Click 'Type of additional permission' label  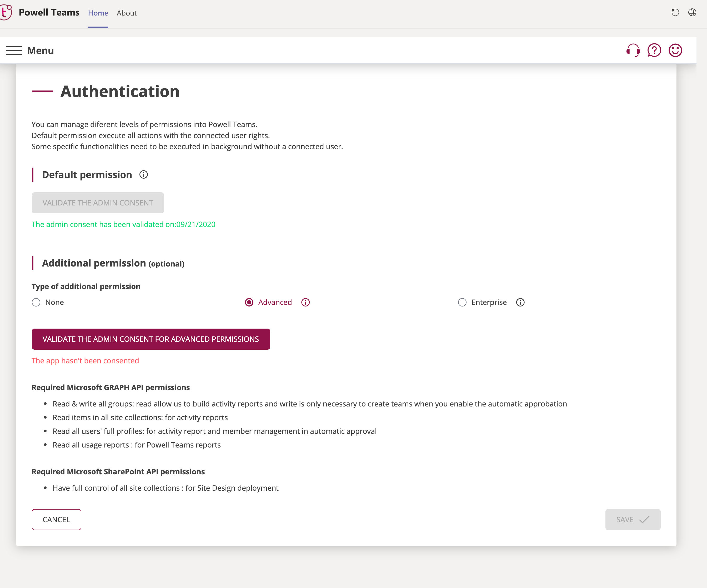click(86, 287)
